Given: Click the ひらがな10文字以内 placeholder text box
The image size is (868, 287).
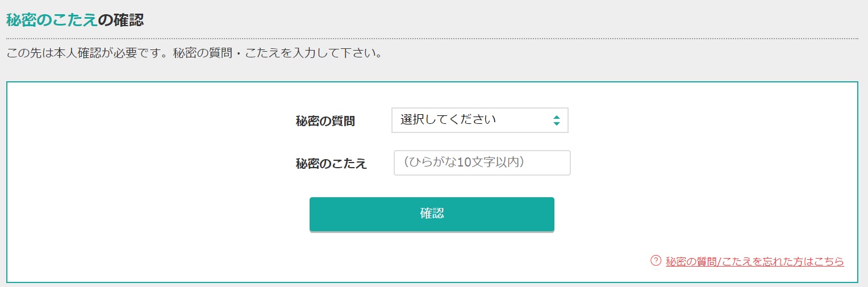Looking at the screenshot, I should click(482, 163).
